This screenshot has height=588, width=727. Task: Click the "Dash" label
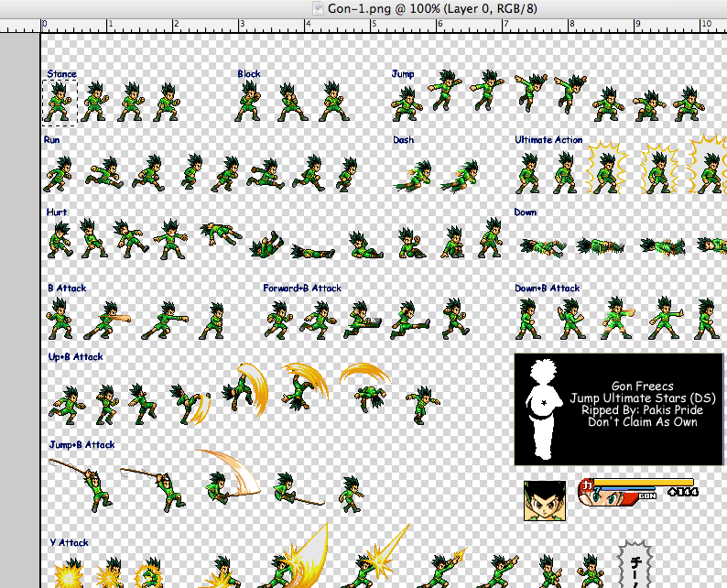[404, 139]
